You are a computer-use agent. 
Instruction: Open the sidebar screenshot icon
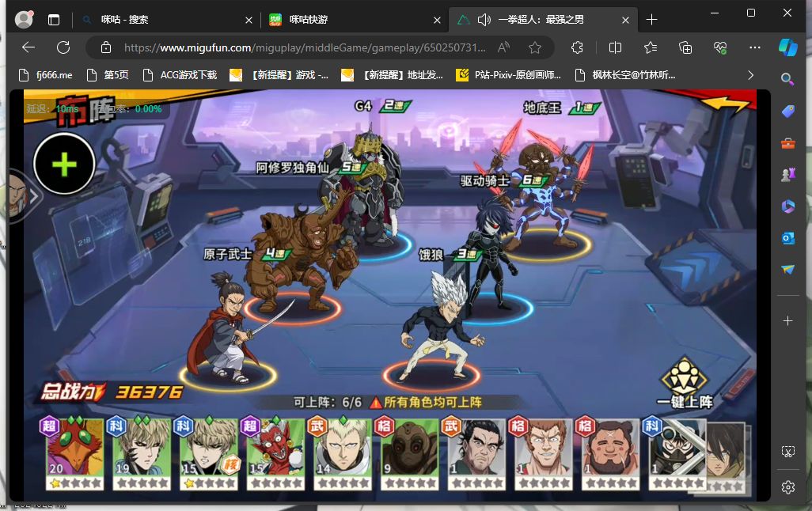point(787,452)
